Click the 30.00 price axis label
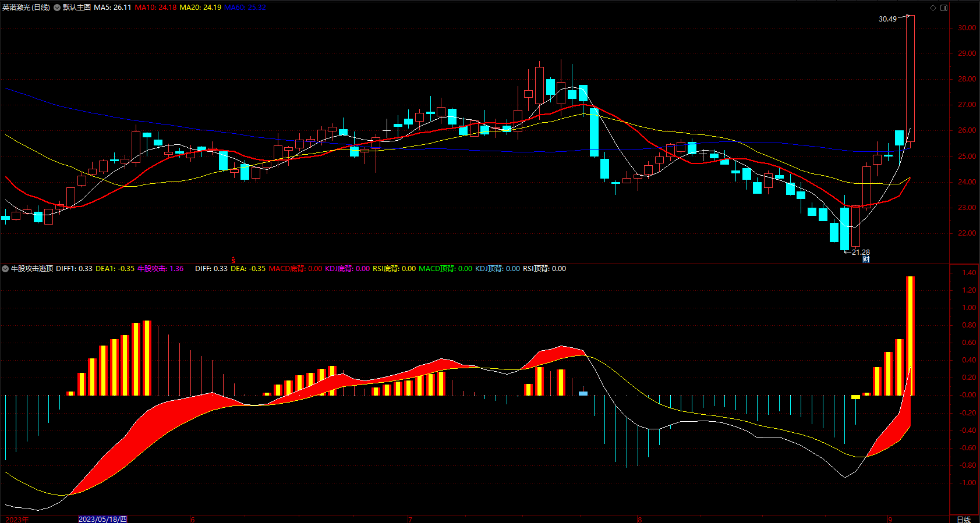Viewport: 980px width, 523px height. tap(967, 28)
